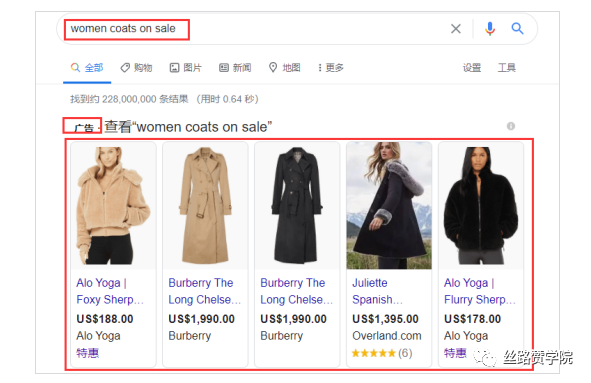The height and width of the screenshot is (383, 591).
Task: Switch to the 新闻 (News) tab
Action: [235, 68]
